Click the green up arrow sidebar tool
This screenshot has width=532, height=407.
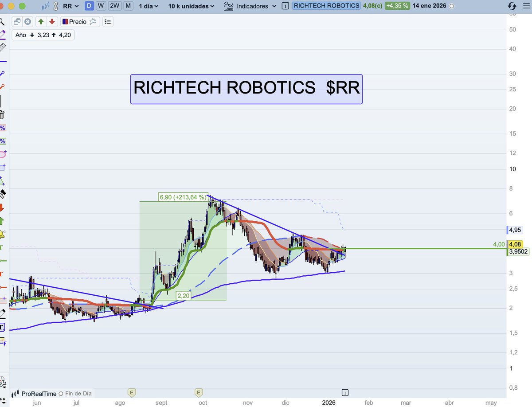pyautogui.click(x=2, y=220)
